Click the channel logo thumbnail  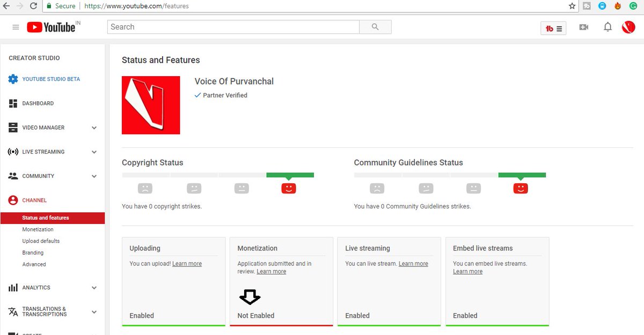pos(151,105)
